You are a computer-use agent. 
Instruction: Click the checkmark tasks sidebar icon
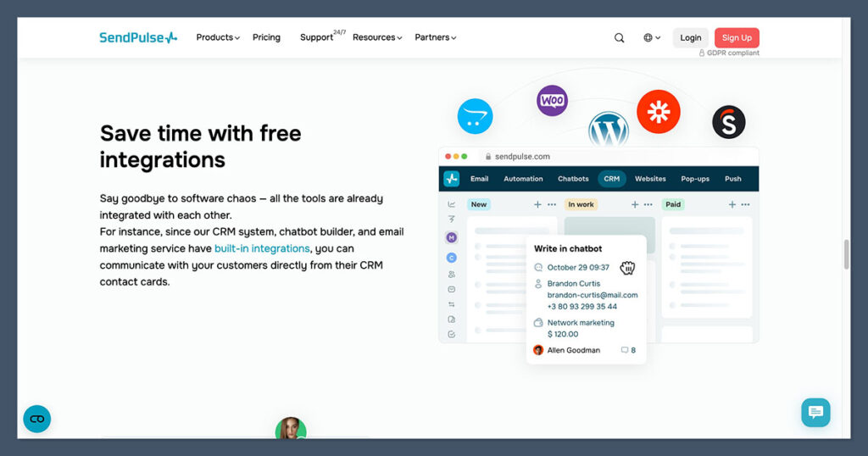452,334
